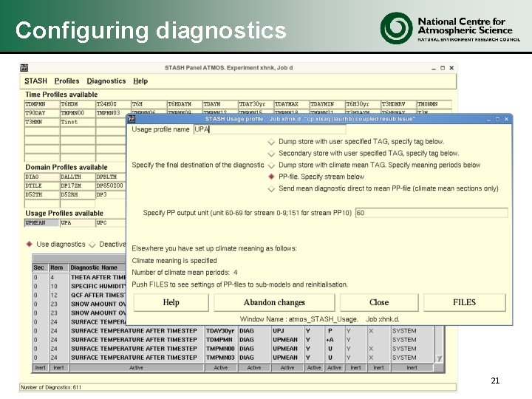This screenshot has height=399, width=532.
Task: Select TMONMN time profile
Action: pyautogui.click(x=434, y=104)
